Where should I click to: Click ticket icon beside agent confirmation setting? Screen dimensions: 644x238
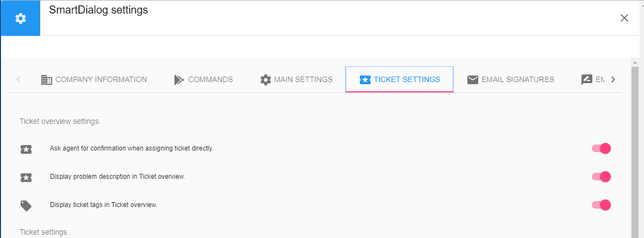pyautogui.click(x=26, y=149)
